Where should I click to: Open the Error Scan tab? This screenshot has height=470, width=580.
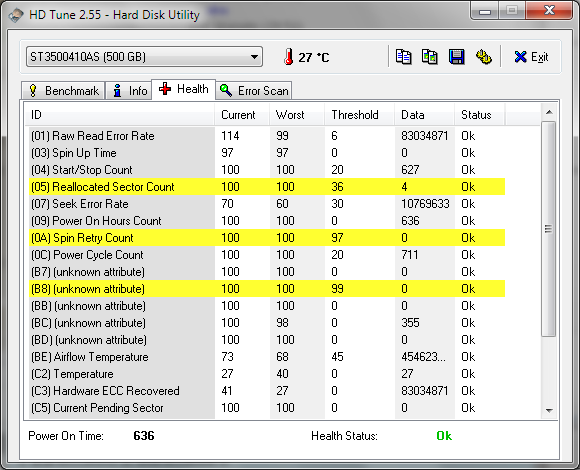pos(254,91)
